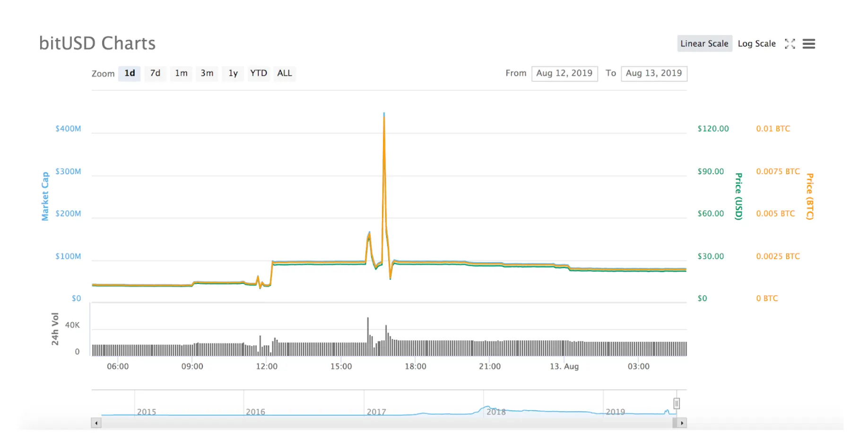Viewport: 868px width, 441px height.
Task: Click the navigator left scroll arrow
Action: 96,423
